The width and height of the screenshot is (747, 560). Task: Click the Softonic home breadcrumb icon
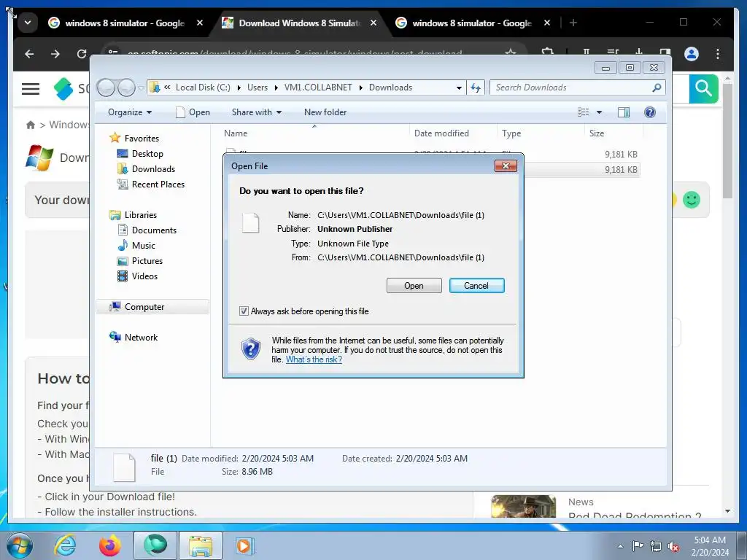[31, 125]
